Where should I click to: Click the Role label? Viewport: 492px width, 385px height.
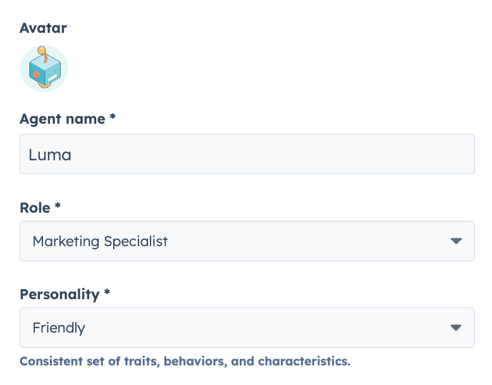coord(35,208)
